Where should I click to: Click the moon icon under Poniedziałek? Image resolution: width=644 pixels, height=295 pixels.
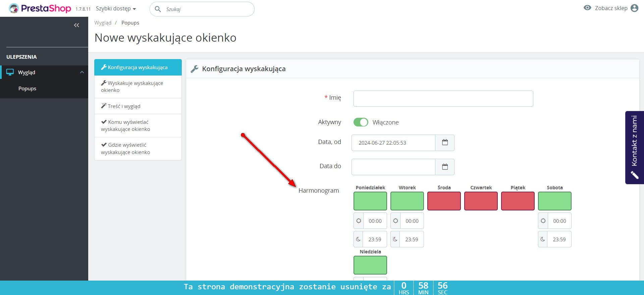click(359, 239)
